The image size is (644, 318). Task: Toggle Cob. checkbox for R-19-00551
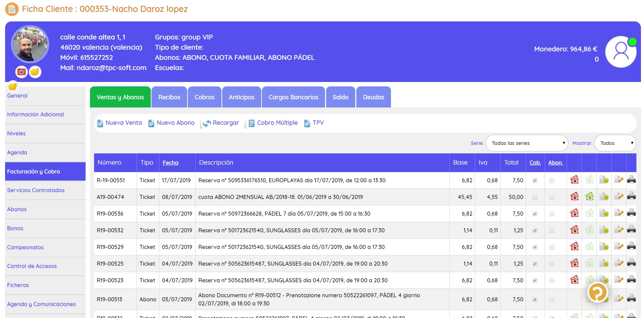point(535,181)
